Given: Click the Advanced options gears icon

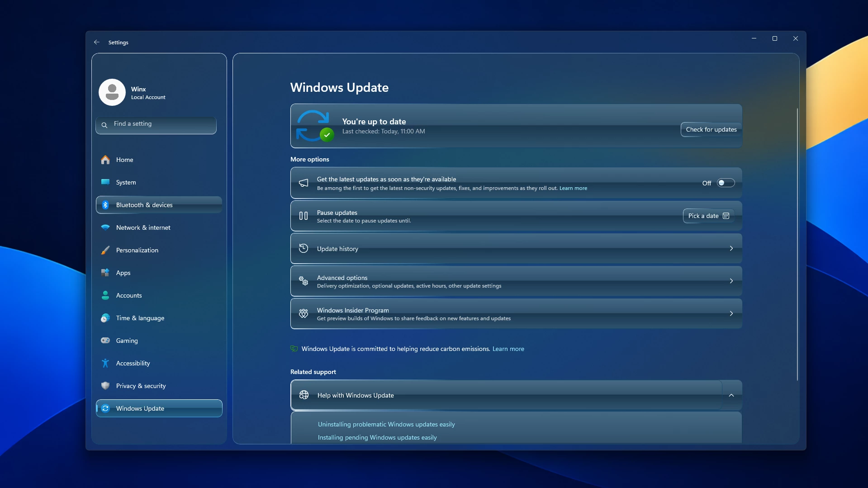Looking at the screenshot, I should [304, 281].
